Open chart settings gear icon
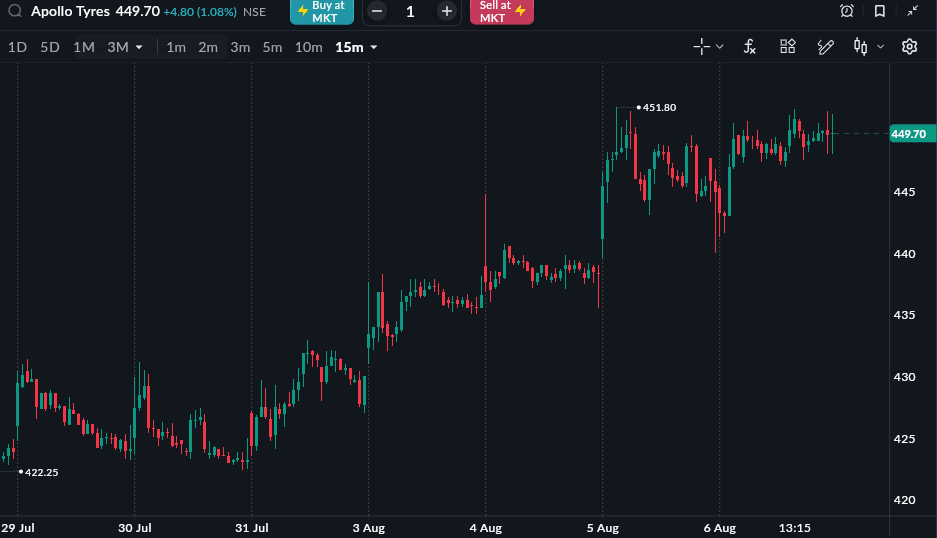Image resolution: width=937 pixels, height=538 pixels. [x=910, y=47]
